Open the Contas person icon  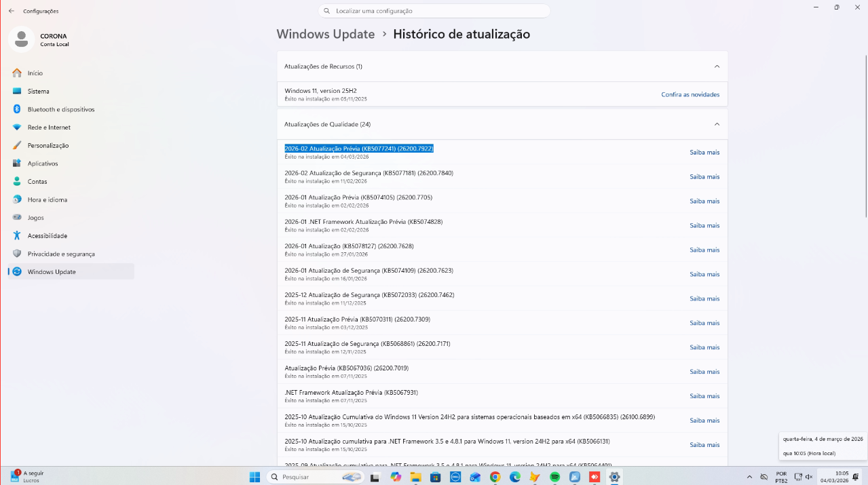pyautogui.click(x=17, y=181)
